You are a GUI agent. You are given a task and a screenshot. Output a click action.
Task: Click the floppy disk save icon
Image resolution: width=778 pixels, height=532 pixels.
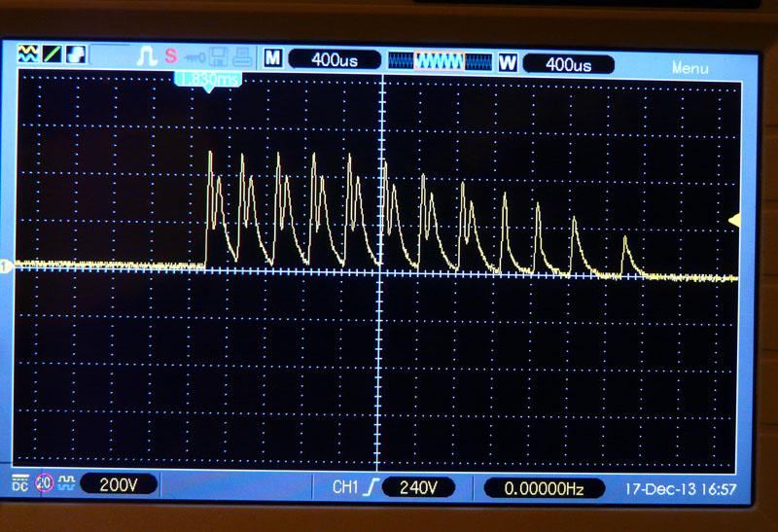point(219,58)
